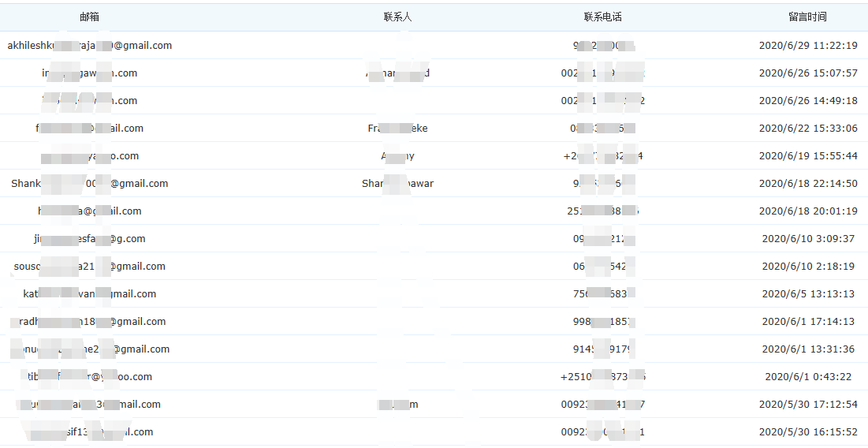This screenshot has height=448, width=868.
Task: Select the 2020/5/30 16:15:52 message time
Action: coord(807,432)
